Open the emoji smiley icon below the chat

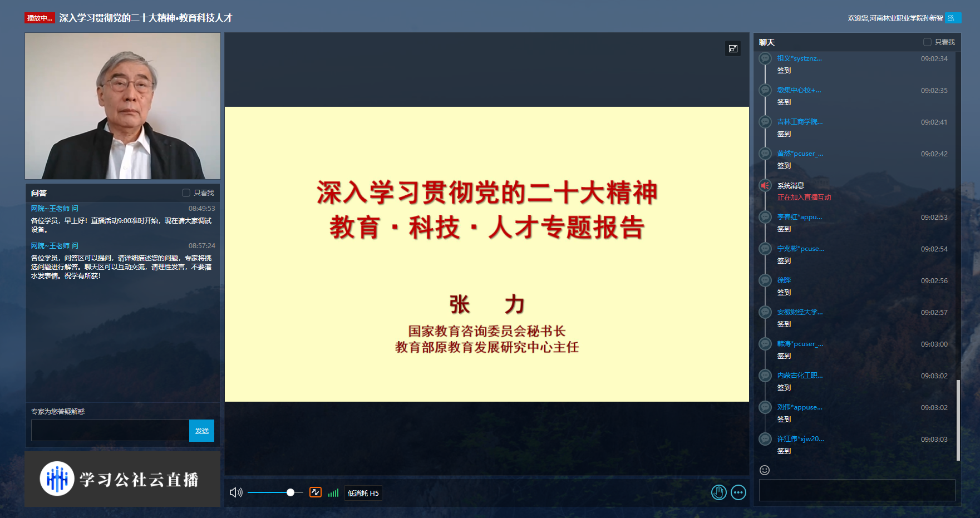click(765, 470)
